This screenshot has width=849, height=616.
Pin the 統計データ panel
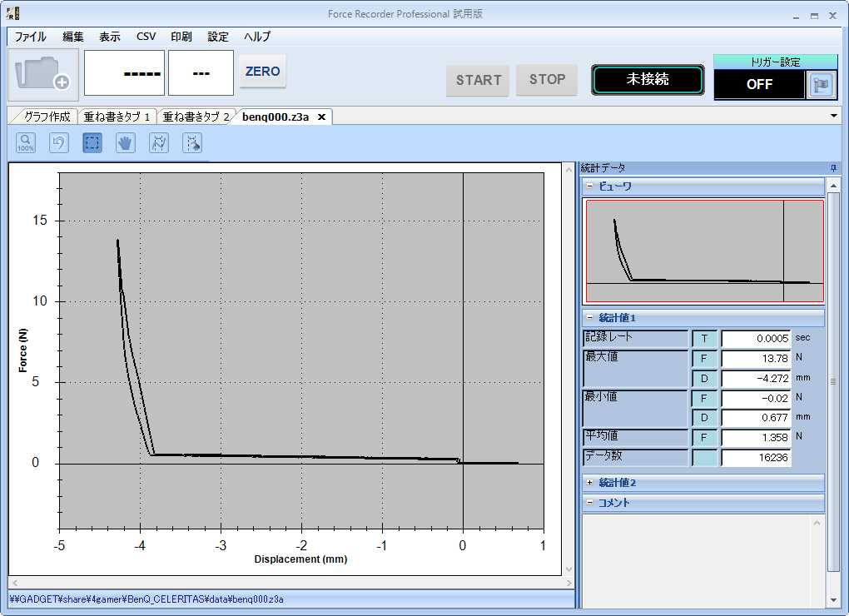[x=833, y=169]
